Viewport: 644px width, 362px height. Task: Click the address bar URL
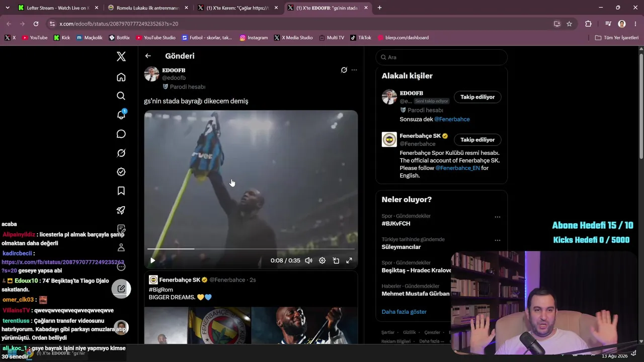119,24
